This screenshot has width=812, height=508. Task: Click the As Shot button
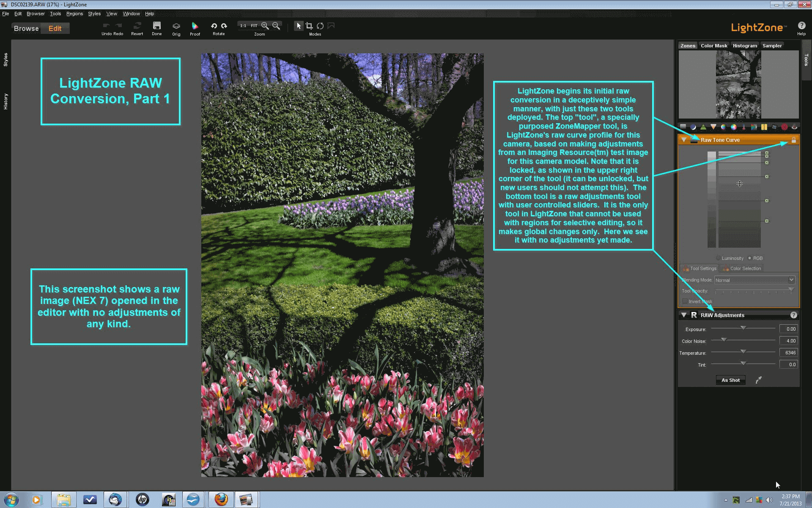(730, 380)
